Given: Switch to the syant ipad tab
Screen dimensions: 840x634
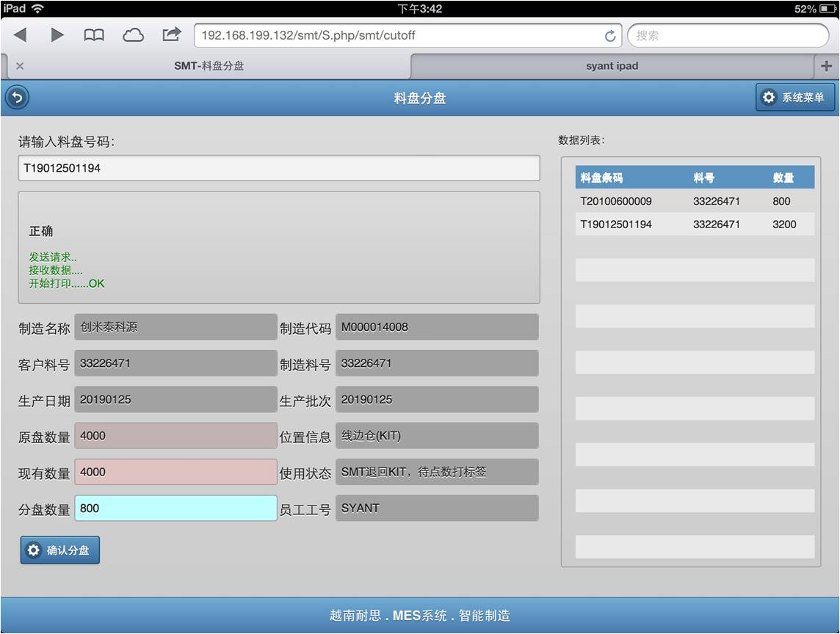Looking at the screenshot, I should coord(612,66).
